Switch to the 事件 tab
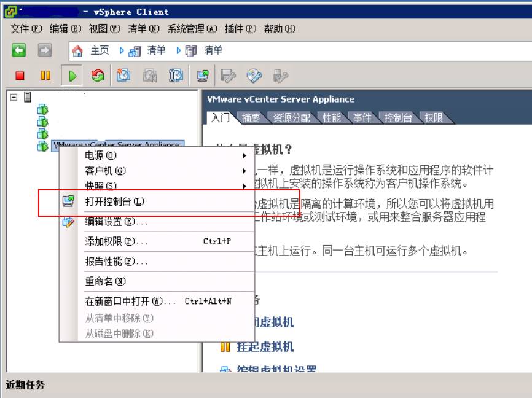Image resolution: width=532 pixels, height=398 pixels. point(362,118)
